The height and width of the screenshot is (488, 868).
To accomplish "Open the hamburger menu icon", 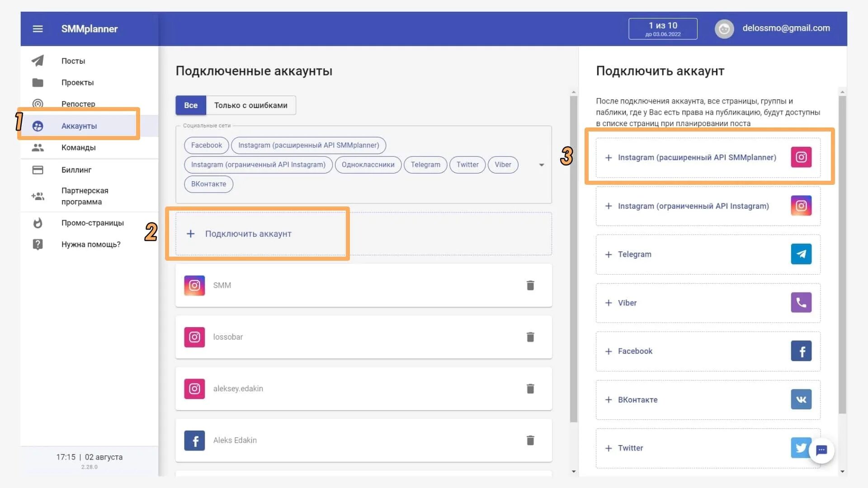I will (38, 29).
